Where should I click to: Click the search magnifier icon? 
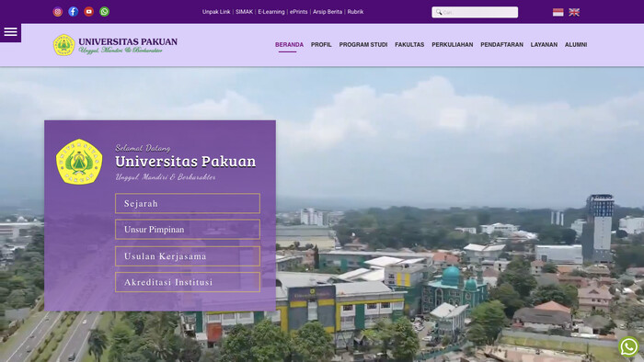(439, 12)
